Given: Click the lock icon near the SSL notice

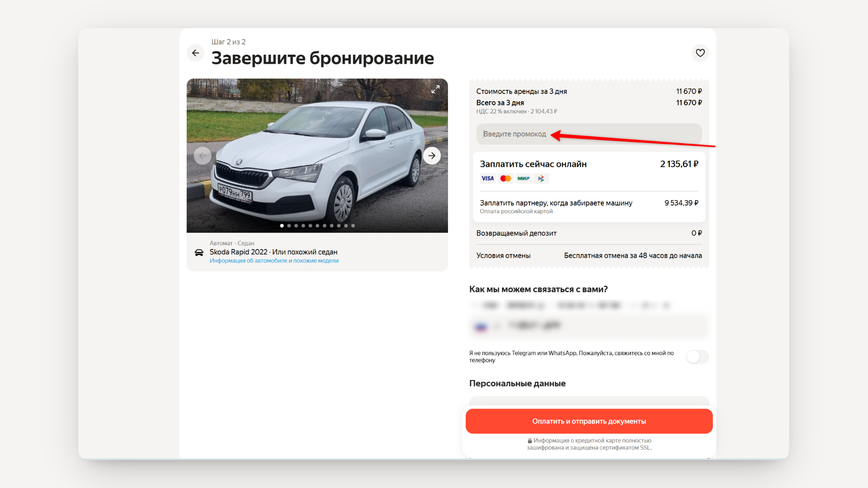Looking at the screenshot, I should click(529, 441).
